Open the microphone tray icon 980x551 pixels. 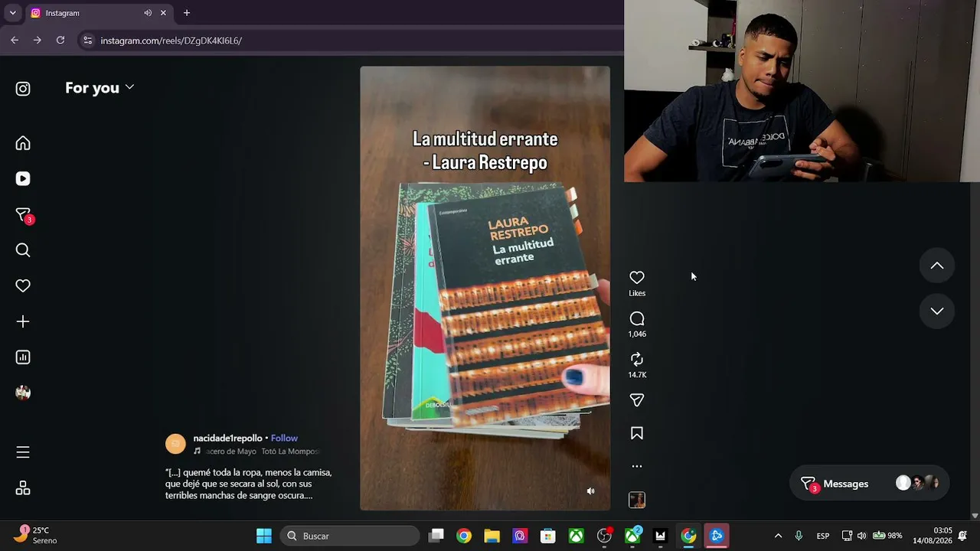(x=799, y=536)
